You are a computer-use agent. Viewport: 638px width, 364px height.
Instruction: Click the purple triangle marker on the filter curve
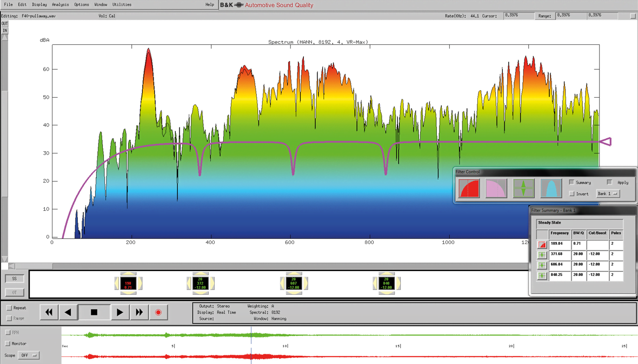click(x=606, y=142)
